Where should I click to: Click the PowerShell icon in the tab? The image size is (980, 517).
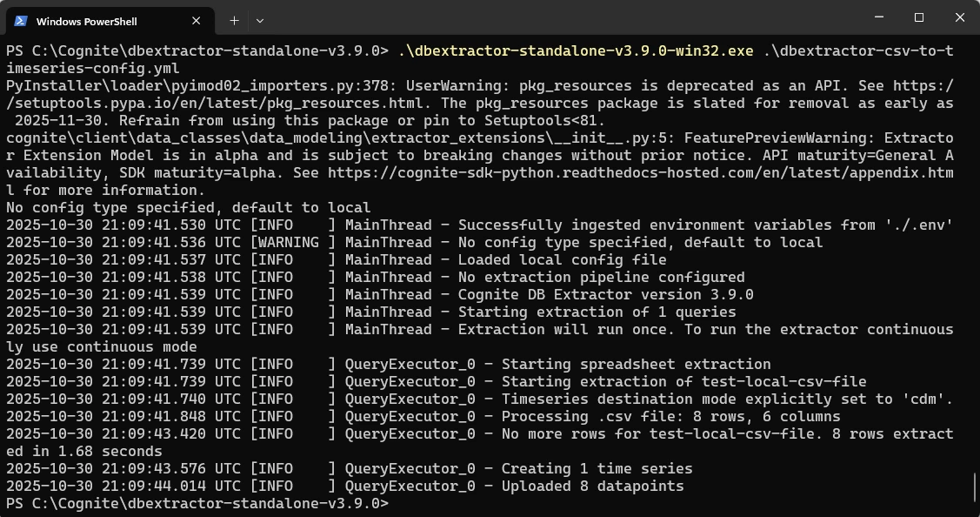coord(21,20)
